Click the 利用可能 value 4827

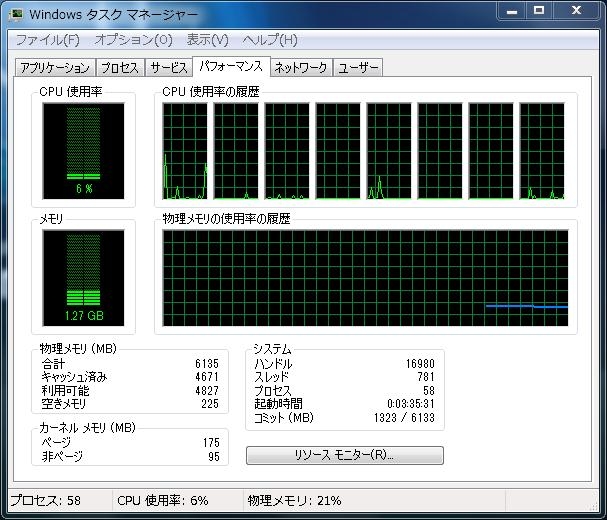(x=207, y=390)
